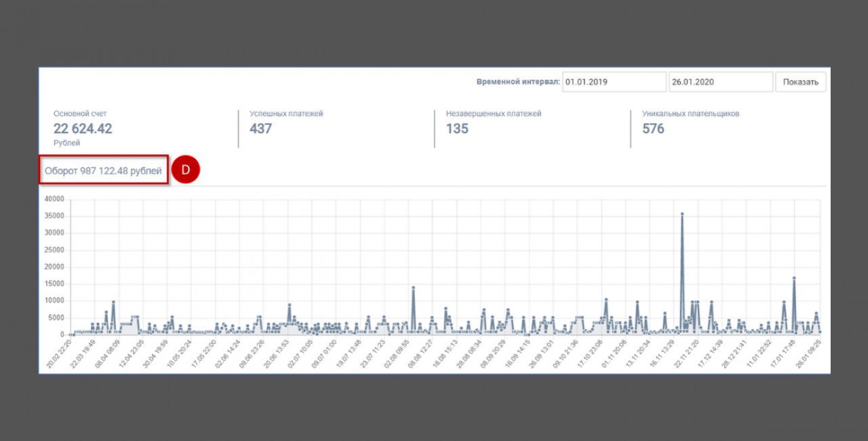Click the chart peak near 17.01 17:48
This screenshot has width=868, height=441.
pyautogui.click(x=793, y=278)
